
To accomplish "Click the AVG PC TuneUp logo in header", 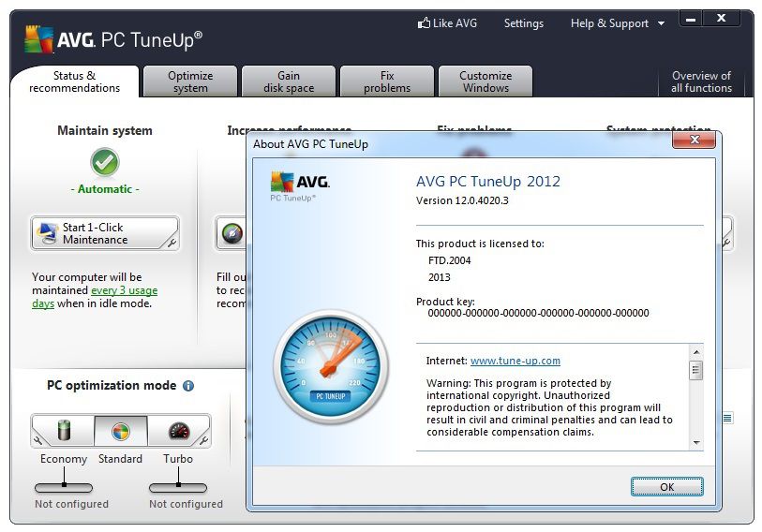I will click(112, 39).
